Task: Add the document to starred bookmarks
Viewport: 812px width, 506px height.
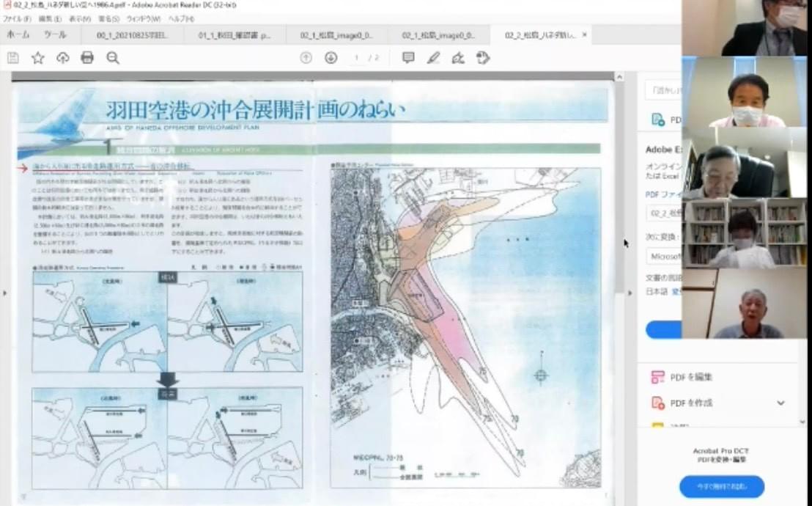Action: pyautogui.click(x=38, y=58)
